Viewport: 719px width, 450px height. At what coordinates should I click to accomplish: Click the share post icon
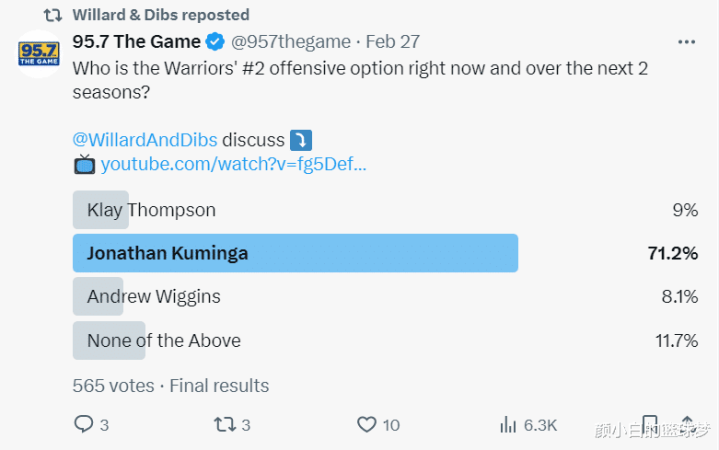(x=687, y=424)
